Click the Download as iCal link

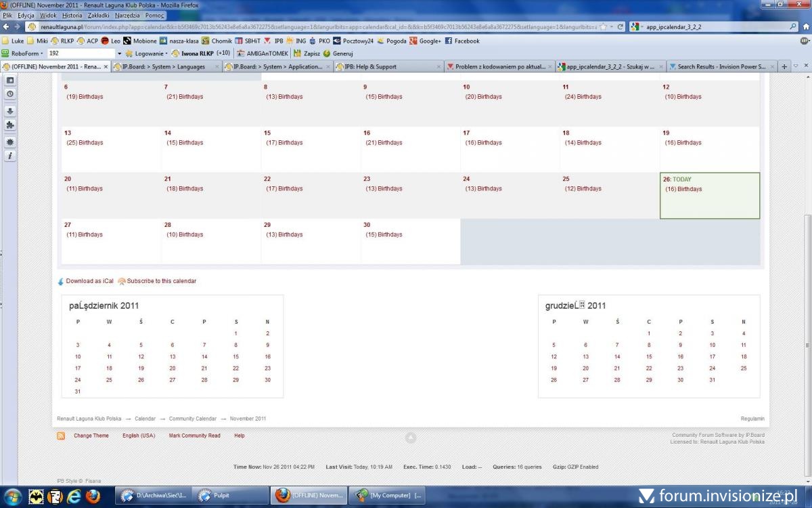click(89, 281)
